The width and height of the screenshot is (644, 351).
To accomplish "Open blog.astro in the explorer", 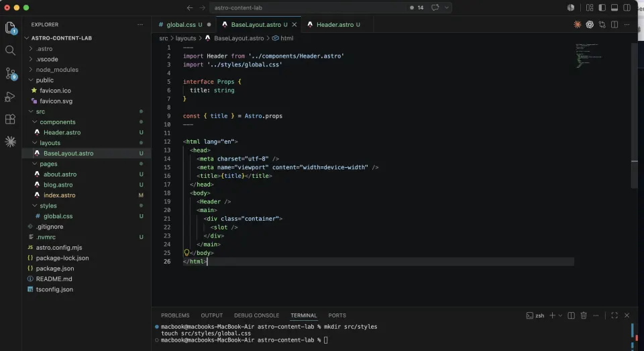I will point(87,185).
